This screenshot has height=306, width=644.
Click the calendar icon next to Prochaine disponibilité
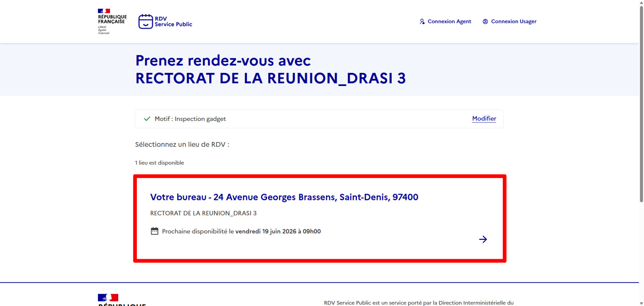[154, 231]
